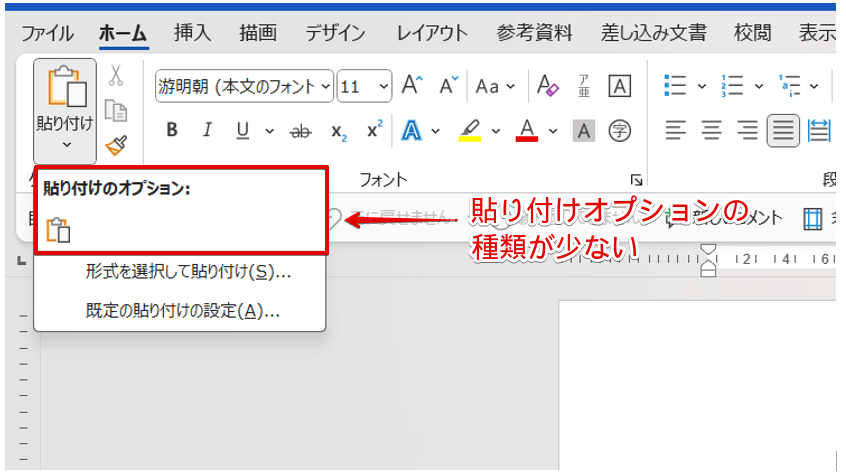Switch to the ホーム tab
This screenshot has width=846, height=473.
pos(123,33)
